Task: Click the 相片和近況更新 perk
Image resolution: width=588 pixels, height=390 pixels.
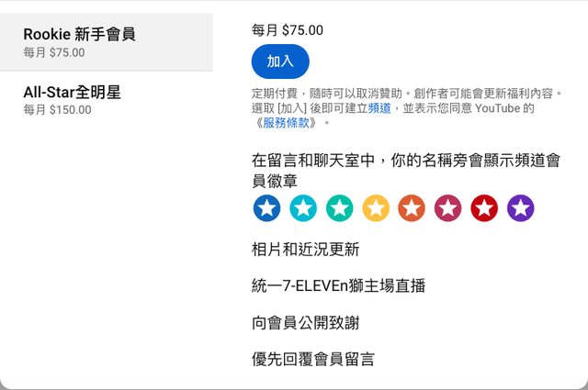Action: tap(305, 249)
